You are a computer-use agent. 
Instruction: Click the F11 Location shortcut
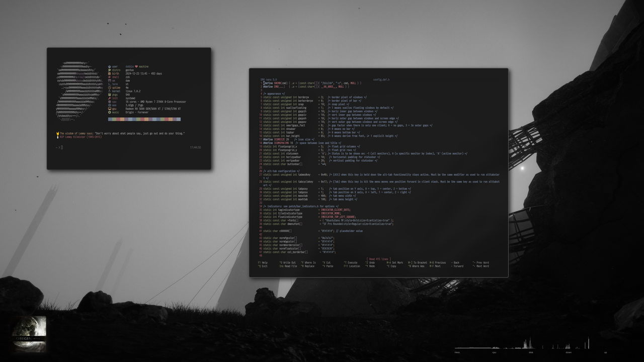point(352,266)
